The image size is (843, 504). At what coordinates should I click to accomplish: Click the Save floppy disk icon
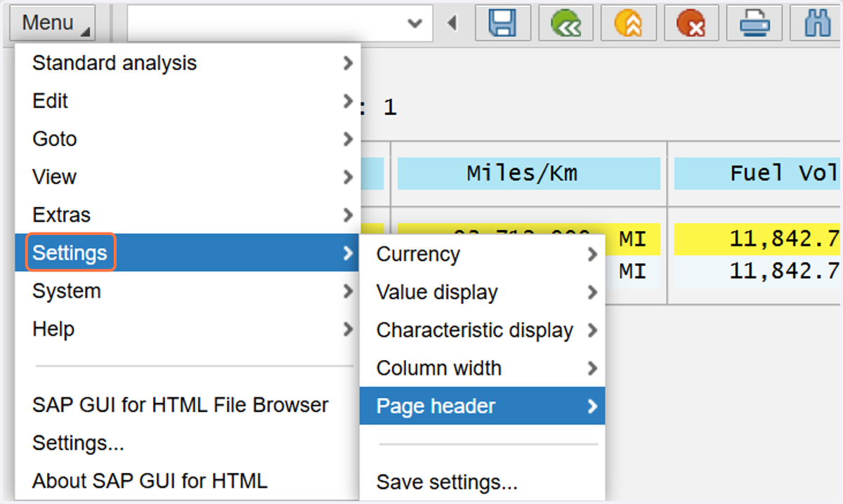coord(503,24)
